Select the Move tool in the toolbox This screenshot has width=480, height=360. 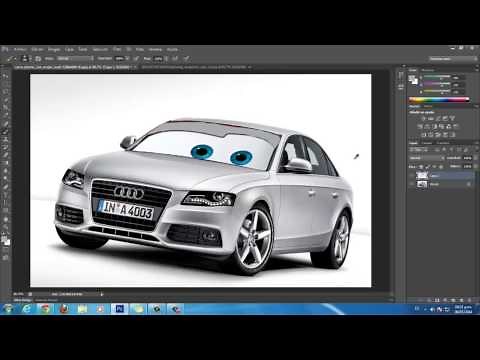click(6, 76)
